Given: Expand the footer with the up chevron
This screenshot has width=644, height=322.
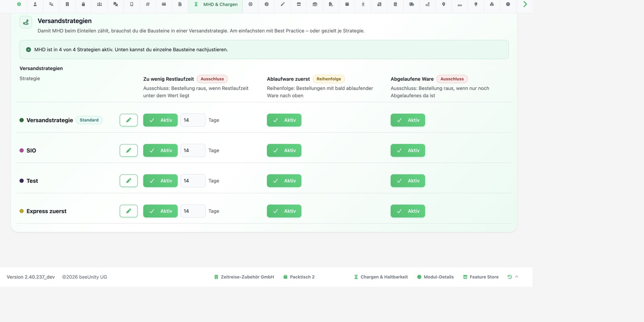Looking at the screenshot, I should pos(517,277).
